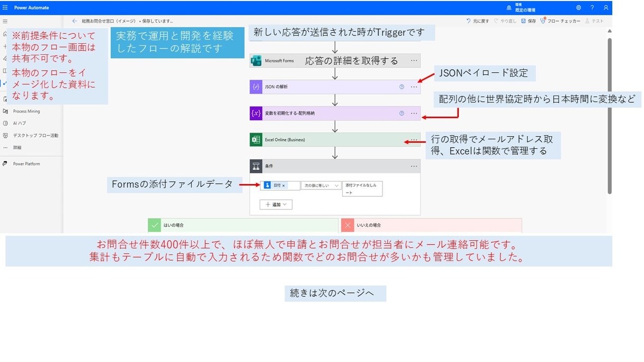Expand the 変数を初期化する-配列格納 action card
The width and height of the screenshot is (644, 362).
click(x=335, y=113)
